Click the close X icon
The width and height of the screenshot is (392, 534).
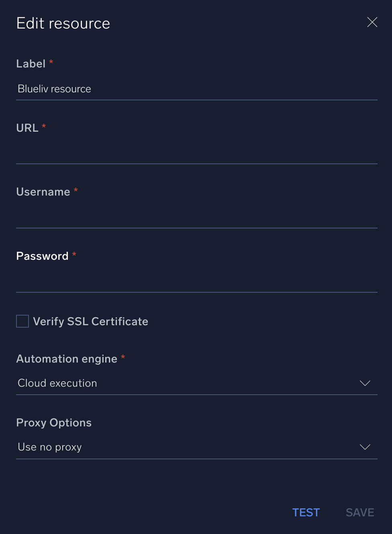tap(372, 22)
